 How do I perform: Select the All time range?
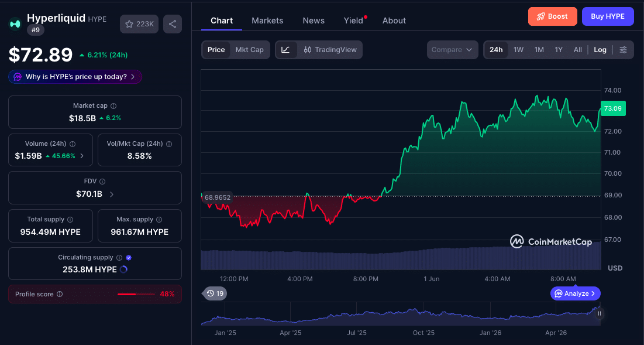pos(578,50)
